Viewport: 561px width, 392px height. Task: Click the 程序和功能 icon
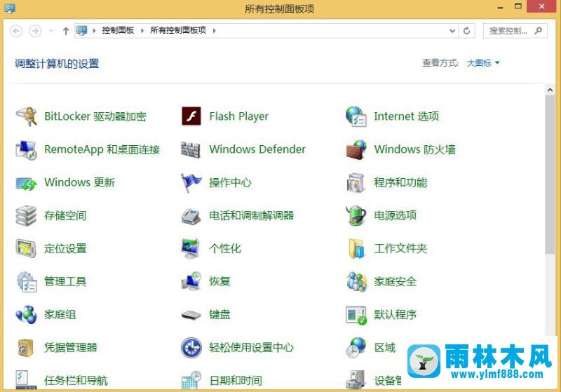pyautogui.click(x=356, y=183)
